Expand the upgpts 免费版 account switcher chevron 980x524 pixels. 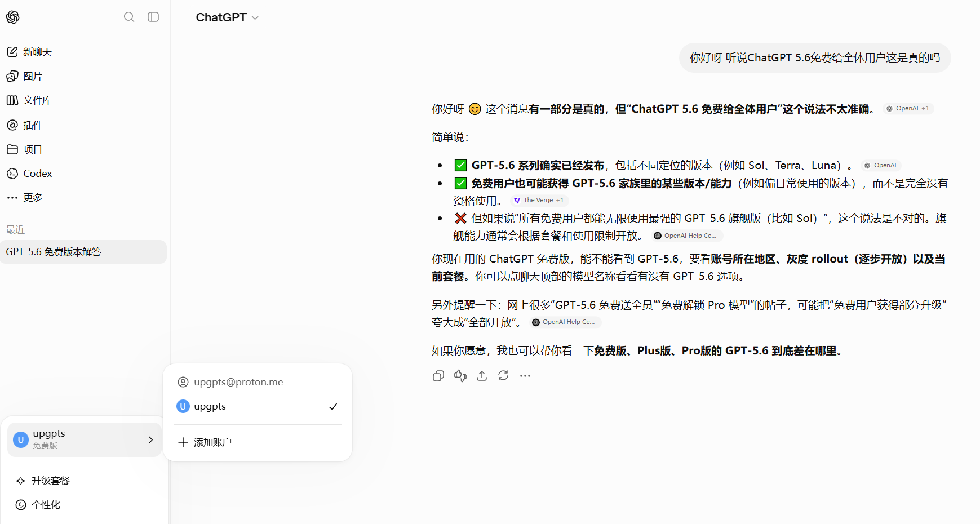point(150,439)
